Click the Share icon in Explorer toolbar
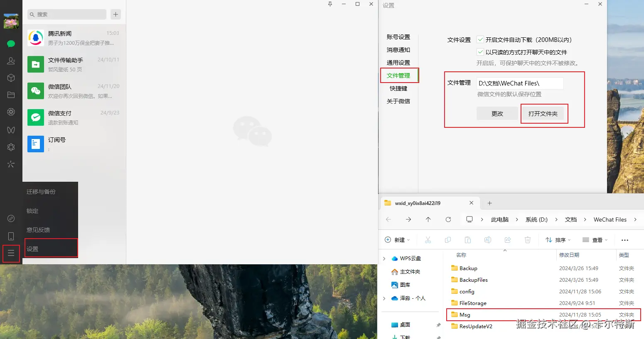This screenshot has width=644, height=339. coord(508,240)
